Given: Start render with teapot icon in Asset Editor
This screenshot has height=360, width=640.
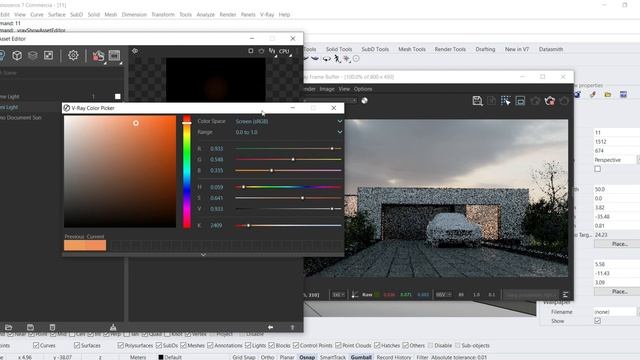Looking at the screenshot, I should click(x=98, y=56).
